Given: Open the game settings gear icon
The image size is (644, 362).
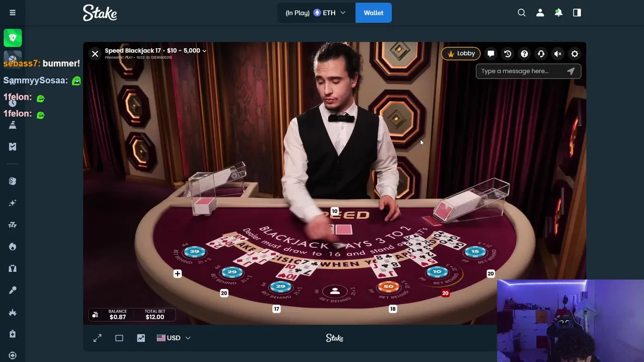Looking at the screenshot, I should tap(575, 54).
